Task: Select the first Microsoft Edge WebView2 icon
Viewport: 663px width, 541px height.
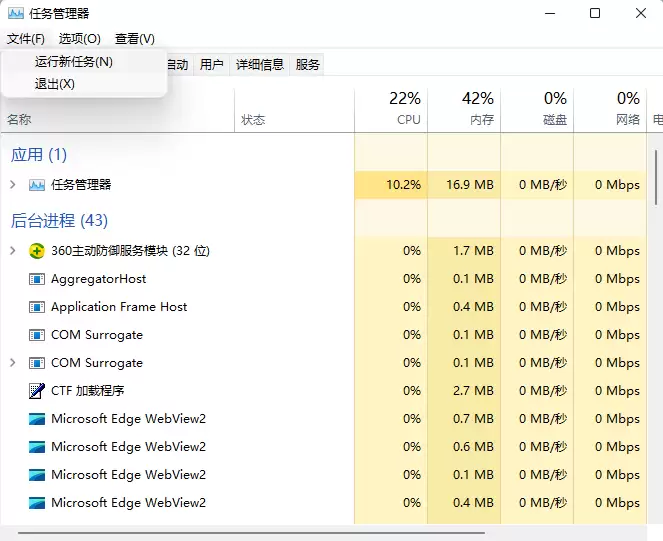Action: (x=37, y=419)
